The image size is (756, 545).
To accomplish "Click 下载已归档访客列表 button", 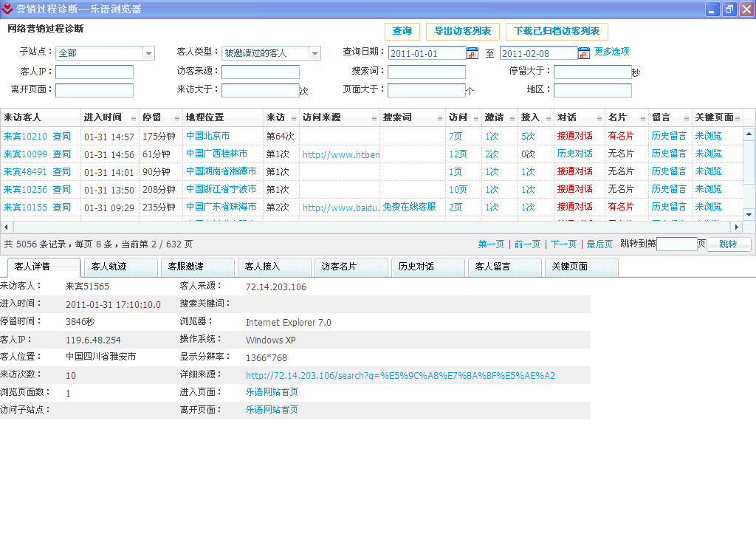I will (x=557, y=31).
